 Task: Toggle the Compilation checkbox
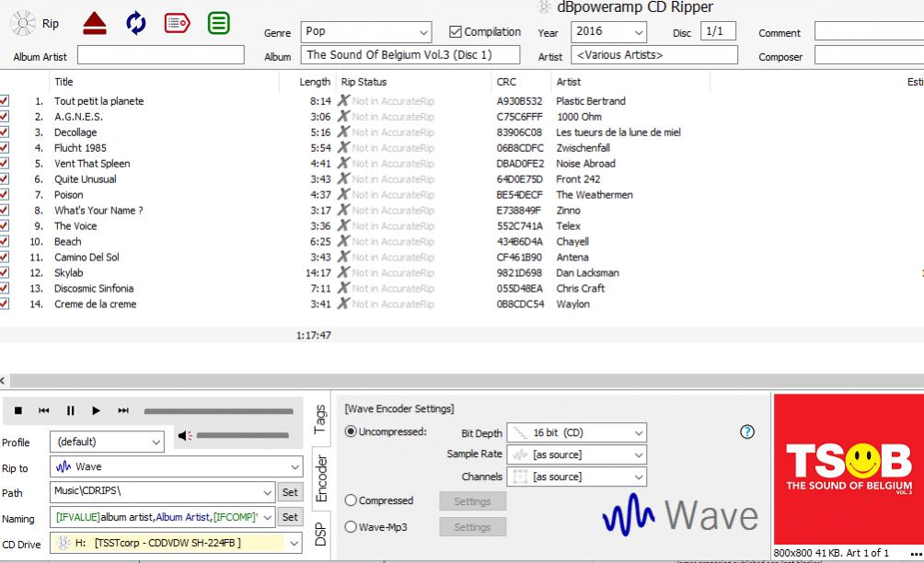click(x=456, y=32)
